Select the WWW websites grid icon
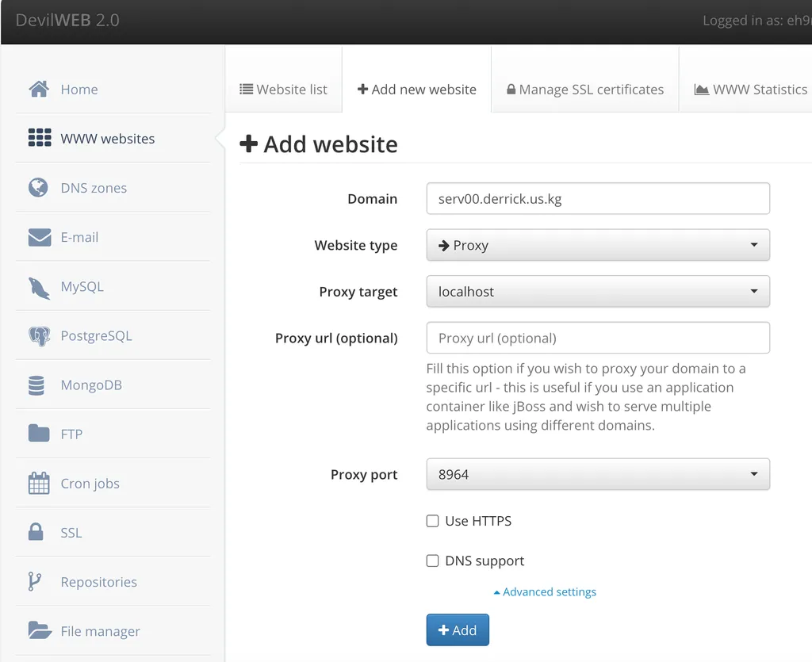Image resolution: width=812 pixels, height=662 pixels. (40, 138)
